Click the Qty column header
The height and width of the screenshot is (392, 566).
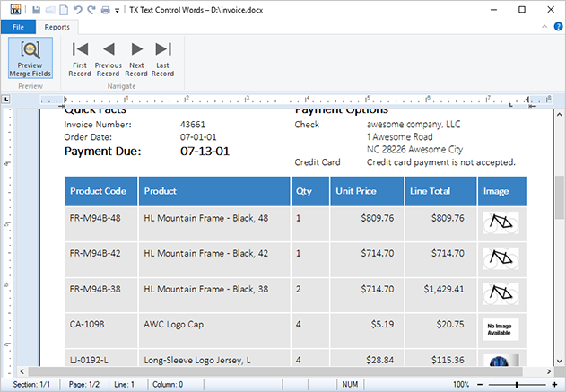click(310, 191)
